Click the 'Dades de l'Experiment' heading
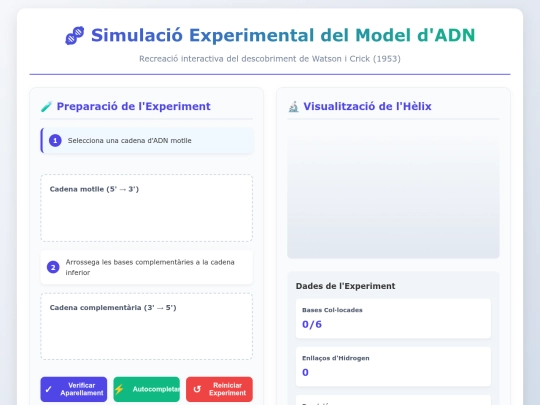540x405 pixels. coord(345,286)
